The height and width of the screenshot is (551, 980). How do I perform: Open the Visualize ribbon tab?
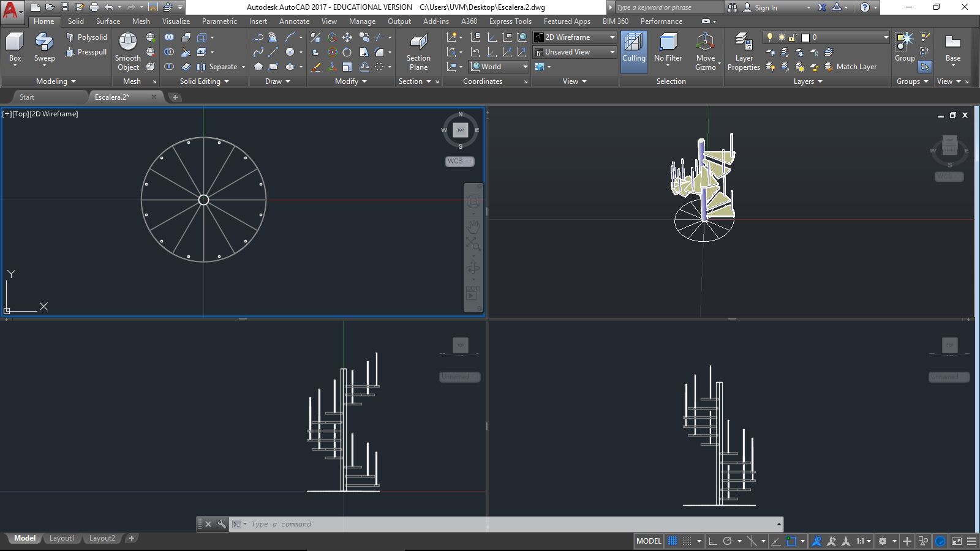pyautogui.click(x=176, y=21)
